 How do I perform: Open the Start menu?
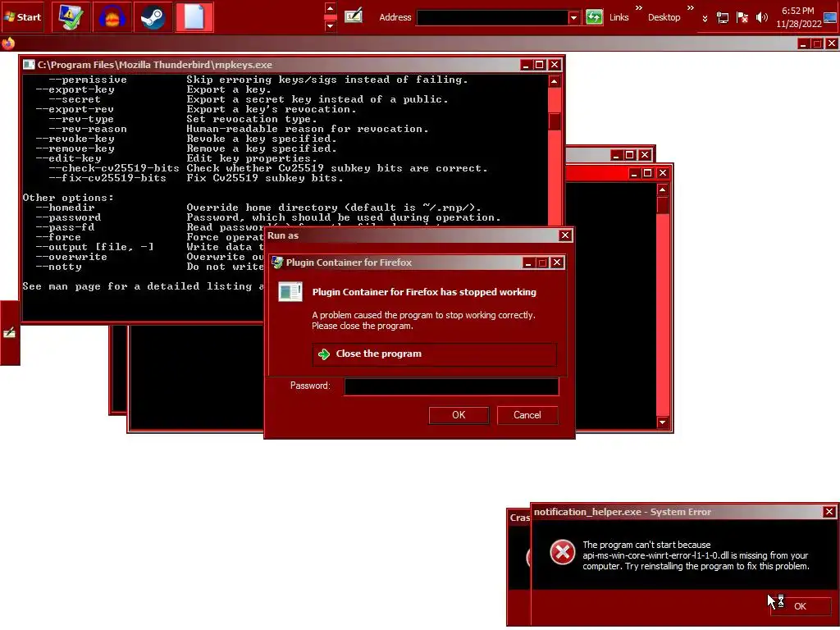[22, 16]
